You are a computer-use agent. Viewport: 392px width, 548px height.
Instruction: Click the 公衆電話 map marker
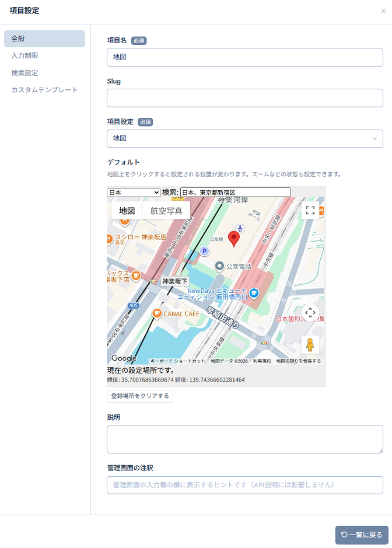219,266
